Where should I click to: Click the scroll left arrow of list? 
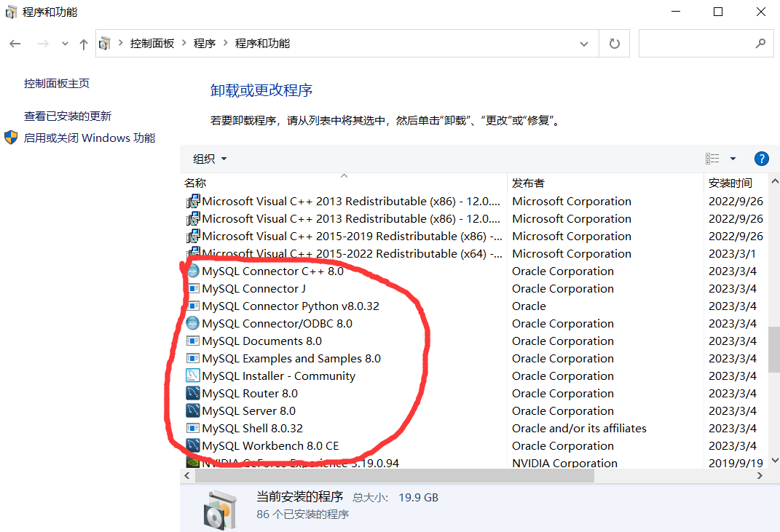pyautogui.click(x=187, y=476)
